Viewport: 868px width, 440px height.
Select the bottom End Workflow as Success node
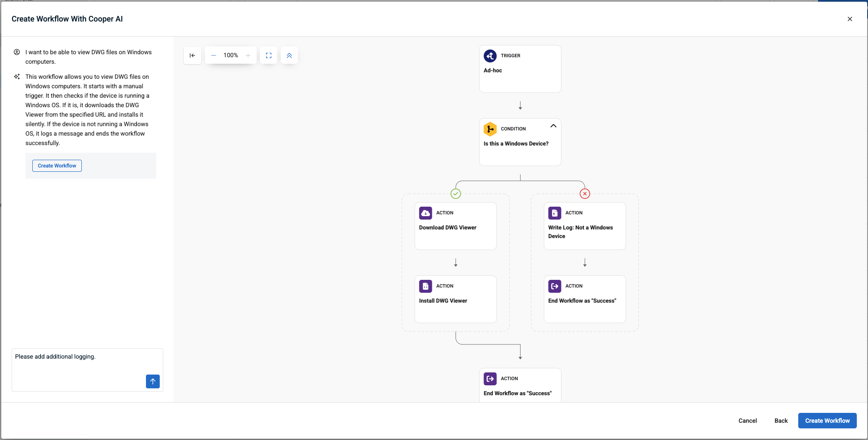(520, 385)
